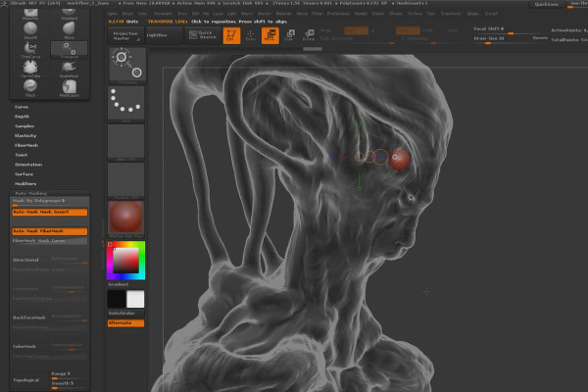This screenshot has width=588, height=392.
Task: Expand the Elasticity section
Action: 25,136
